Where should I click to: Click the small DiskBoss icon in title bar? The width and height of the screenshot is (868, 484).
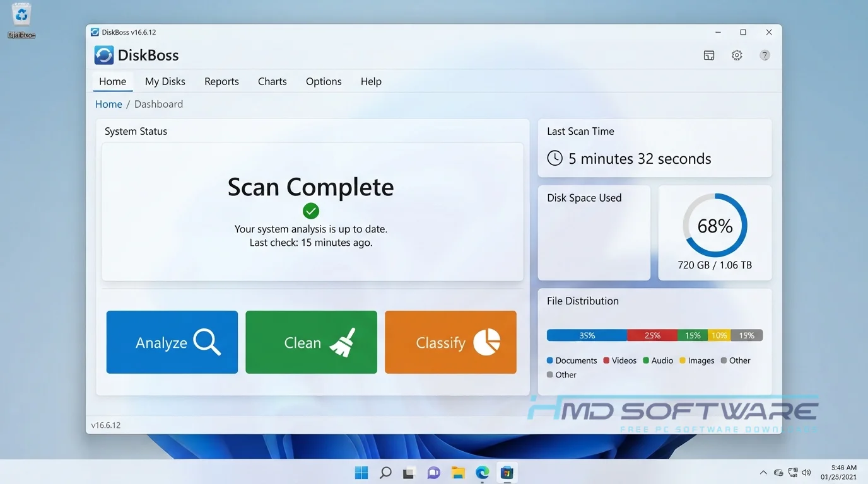click(95, 32)
